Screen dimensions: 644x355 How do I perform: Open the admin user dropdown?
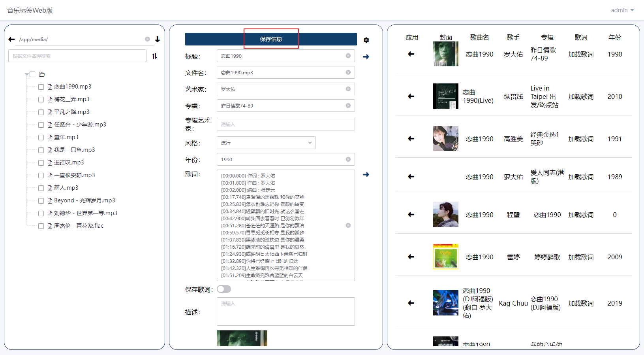622,10
